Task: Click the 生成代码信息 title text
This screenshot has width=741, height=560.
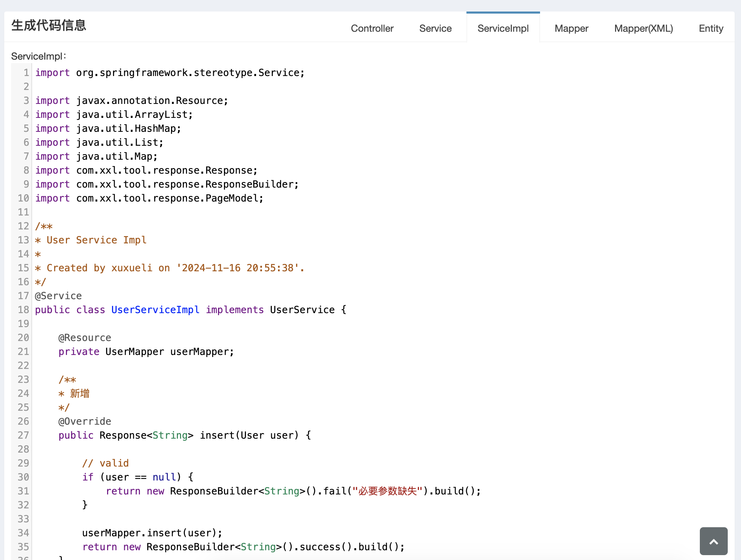Action: [x=48, y=25]
